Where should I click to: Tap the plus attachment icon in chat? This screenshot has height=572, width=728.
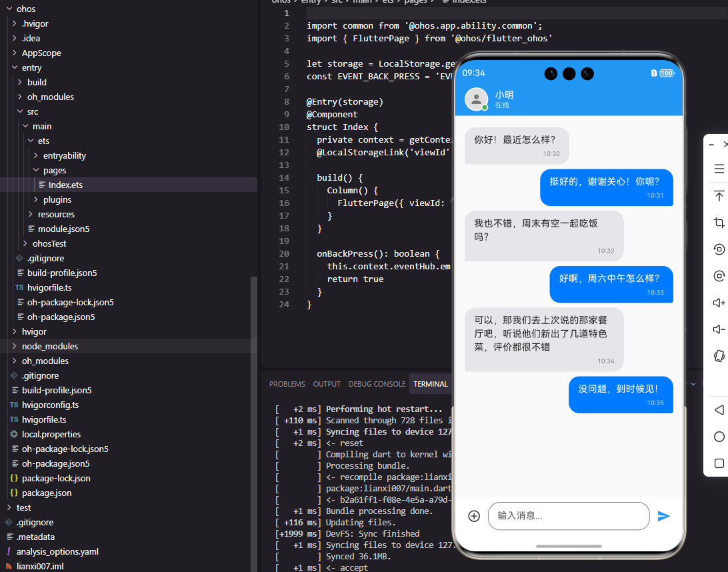click(x=474, y=516)
